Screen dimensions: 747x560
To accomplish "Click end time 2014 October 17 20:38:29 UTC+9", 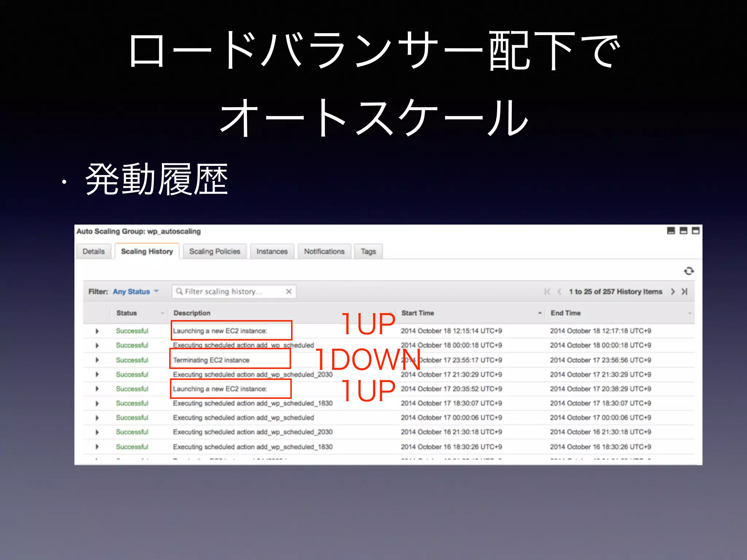I will [x=600, y=389].
